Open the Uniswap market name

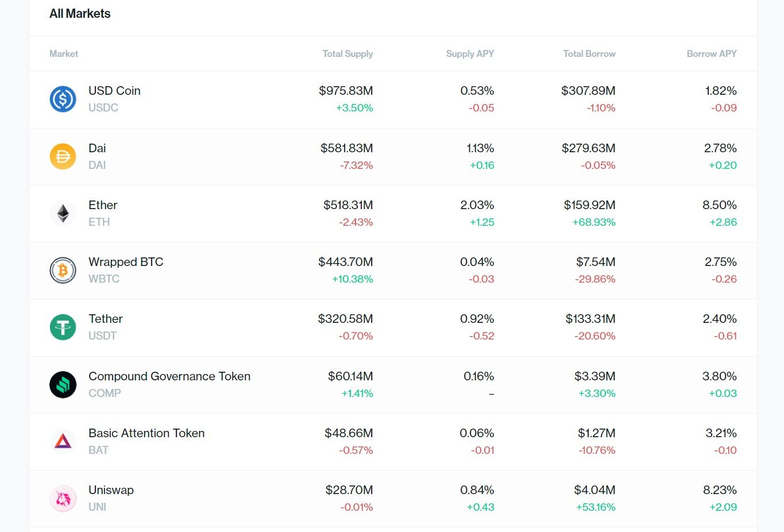click(x=111, y=490)
